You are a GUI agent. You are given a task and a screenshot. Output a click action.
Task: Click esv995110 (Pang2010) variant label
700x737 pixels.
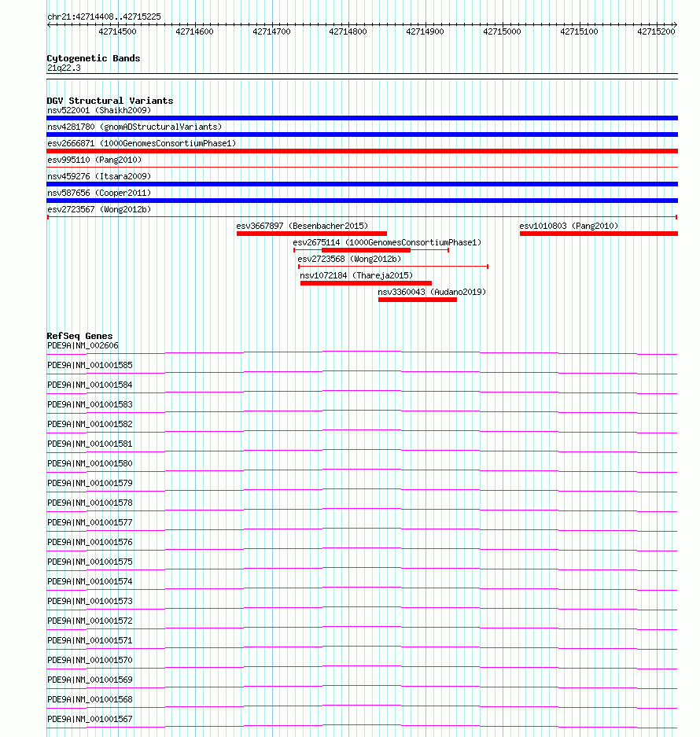tap(94, 160)
